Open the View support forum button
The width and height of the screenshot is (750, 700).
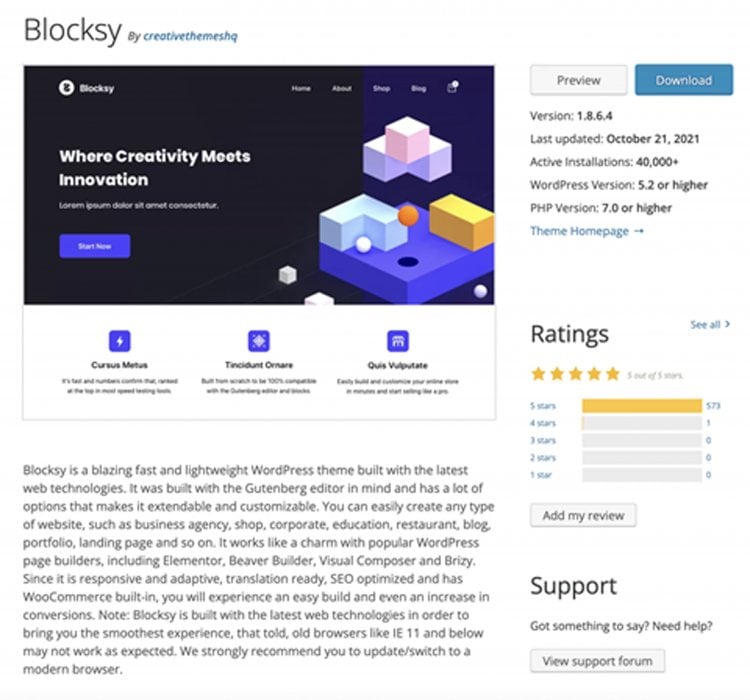click(x=597, y=661)
